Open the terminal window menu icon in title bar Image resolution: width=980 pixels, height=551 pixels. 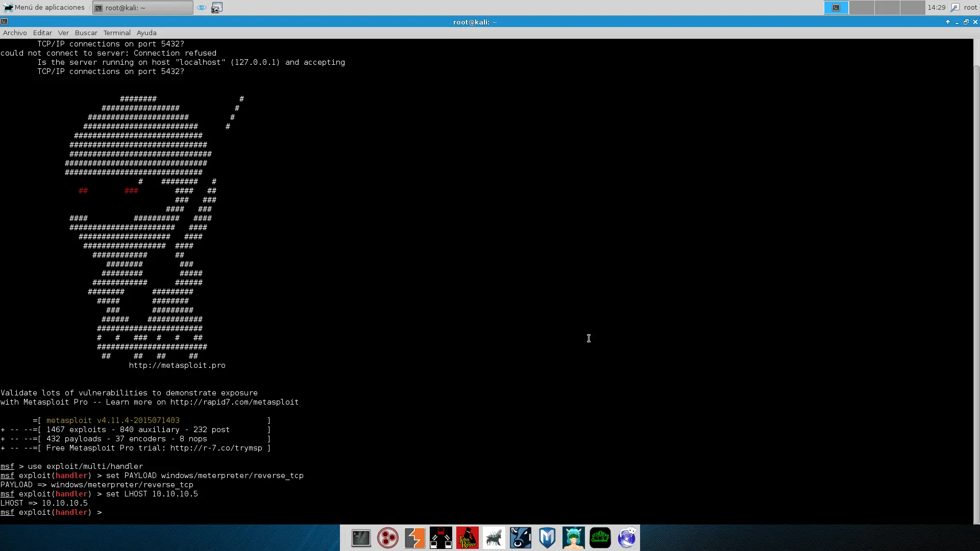coord(4,21)
